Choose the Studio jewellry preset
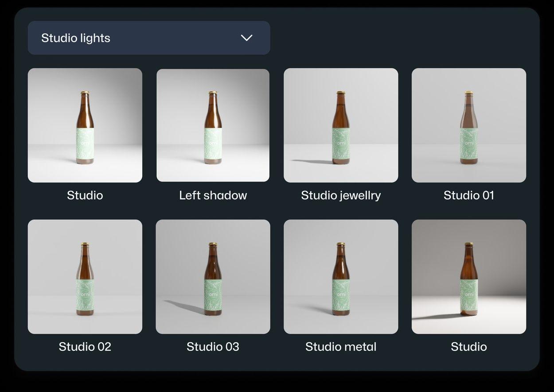The width and height of the screenshot is (554, 392). (x=341, y=124)
